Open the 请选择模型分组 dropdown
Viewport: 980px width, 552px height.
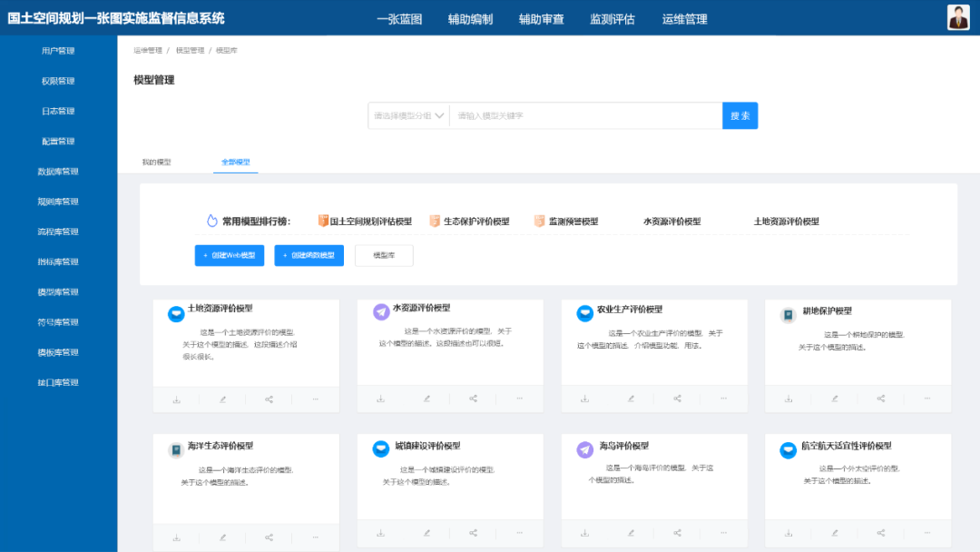(x=408, y=115)
